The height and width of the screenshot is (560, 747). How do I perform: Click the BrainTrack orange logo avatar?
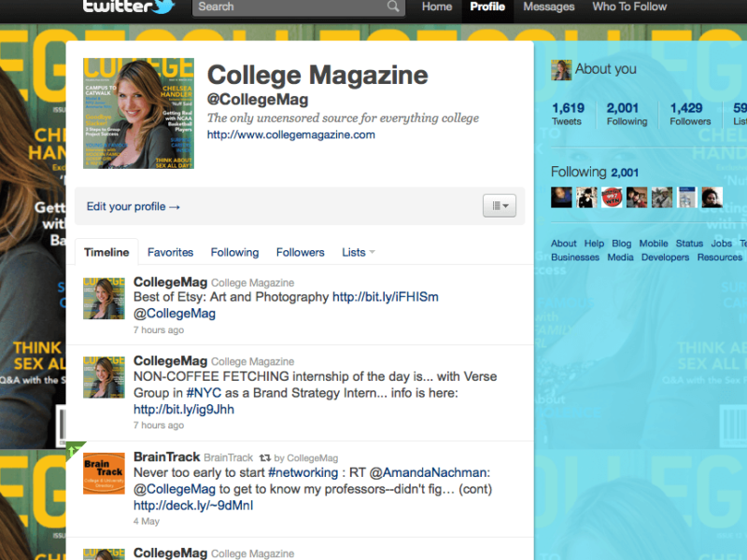104,473
